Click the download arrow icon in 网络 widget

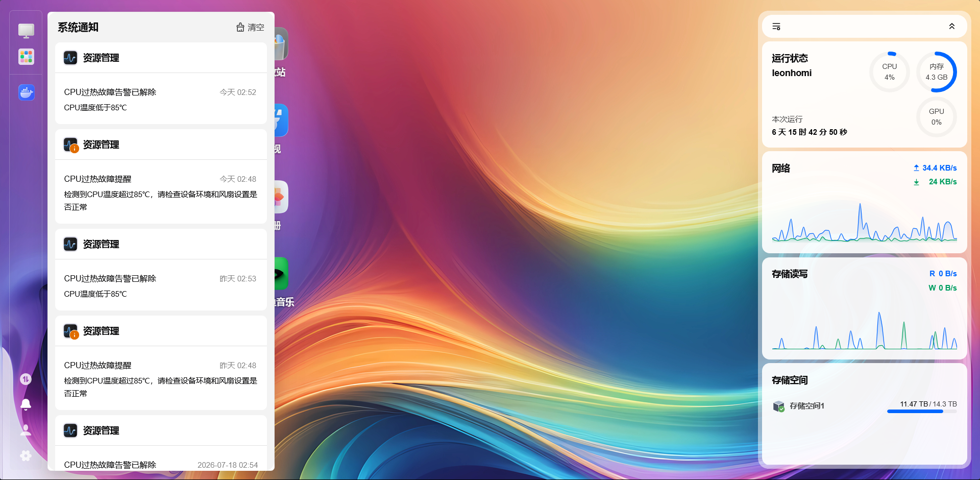coord(916,182)
